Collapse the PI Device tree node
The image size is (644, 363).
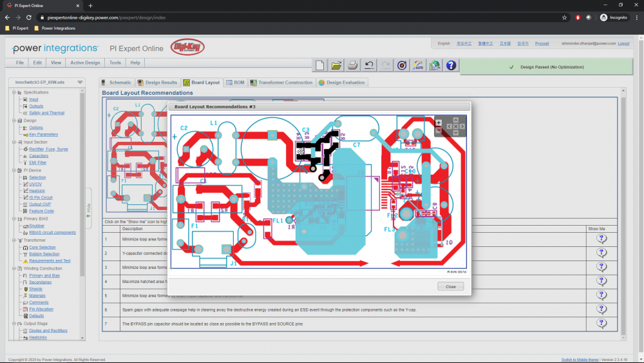point(14,170)
